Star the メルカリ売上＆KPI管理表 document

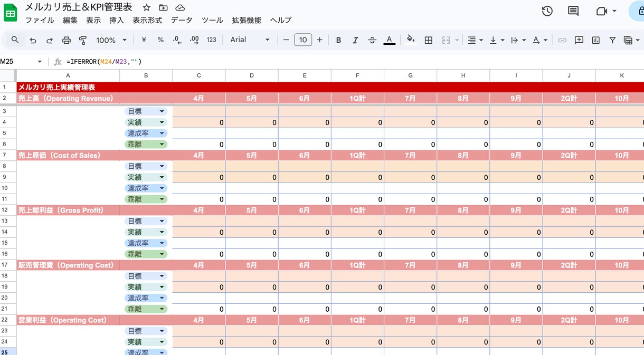coord(147,8)
